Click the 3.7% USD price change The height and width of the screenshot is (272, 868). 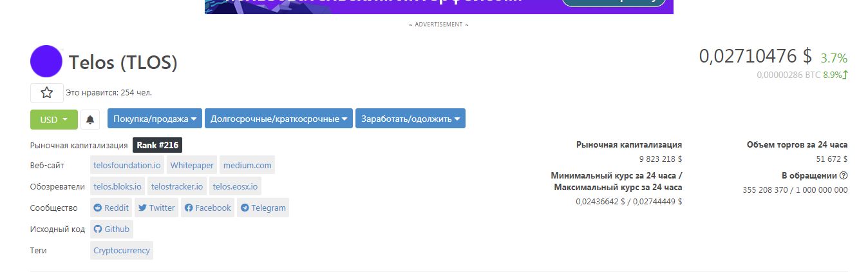click(x=834, y=58)
